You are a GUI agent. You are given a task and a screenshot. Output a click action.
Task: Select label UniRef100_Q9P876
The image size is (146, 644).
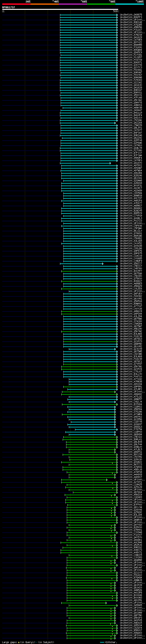coord(131,251)
